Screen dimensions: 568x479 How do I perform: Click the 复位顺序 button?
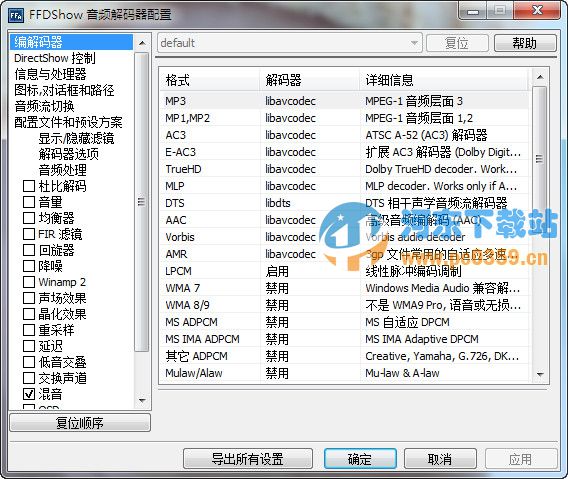80,422
